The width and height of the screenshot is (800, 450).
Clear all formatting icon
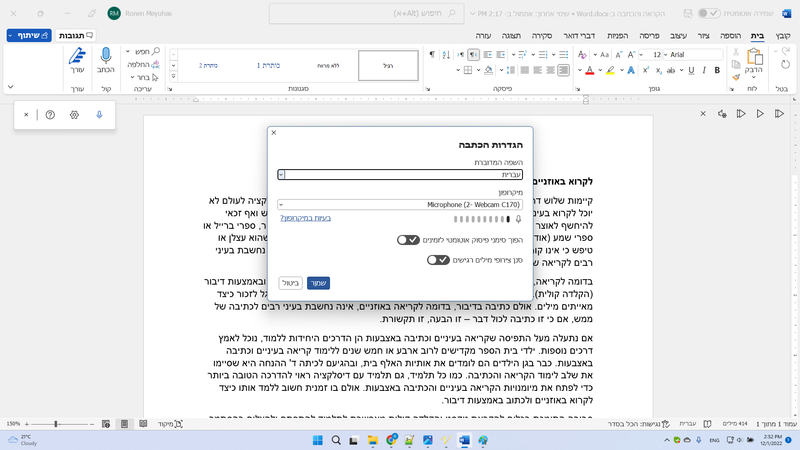pos(582,55)
